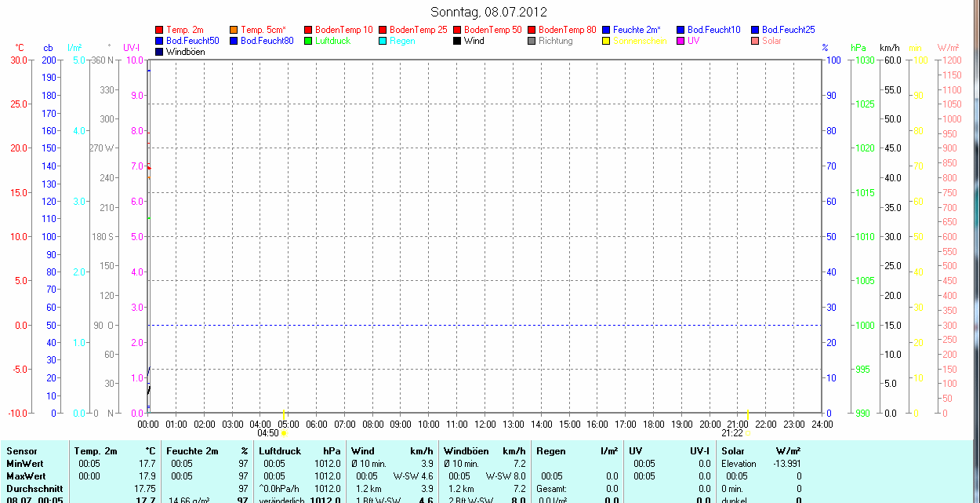This screenshot has height=503, width=980.
Task: Click the yellow Sonnenschein legend square
Action: coord(607,41)
